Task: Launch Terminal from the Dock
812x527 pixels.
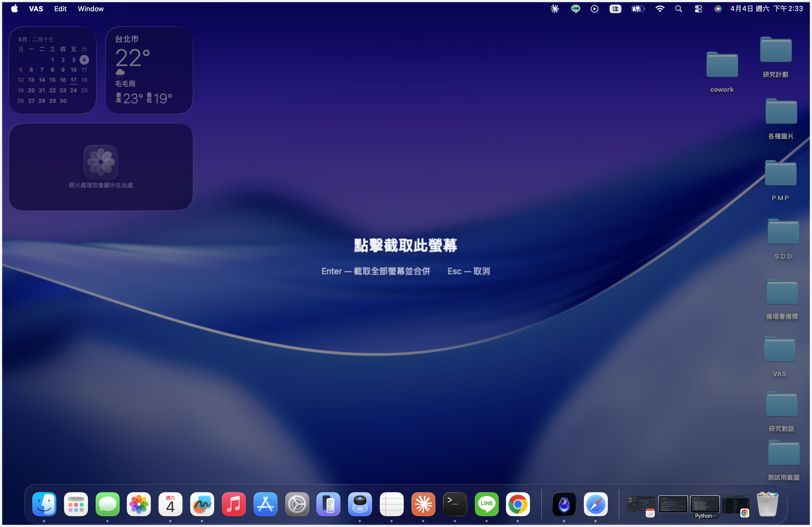Action: (454, 504)
